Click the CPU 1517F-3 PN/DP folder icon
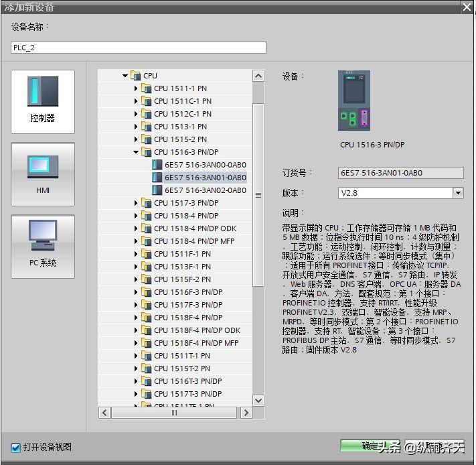The width and height of the screenshot is (476, 465). [x=147, y=305]
